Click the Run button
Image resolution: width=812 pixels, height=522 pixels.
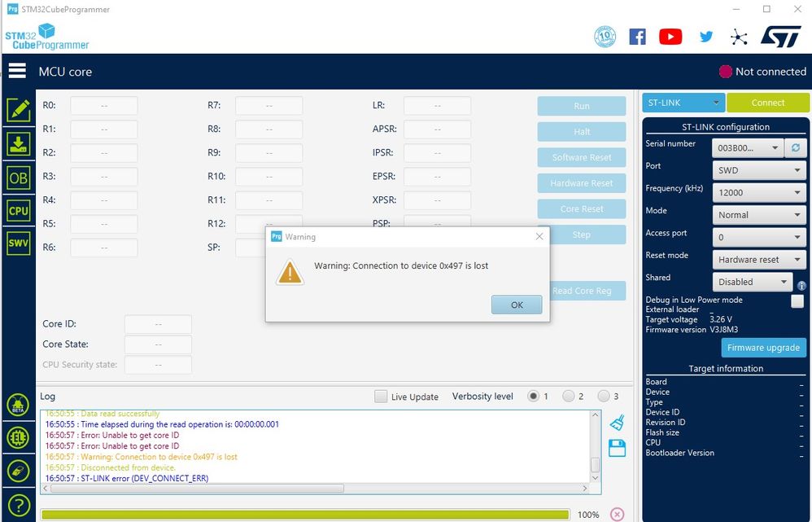point(582,106)
